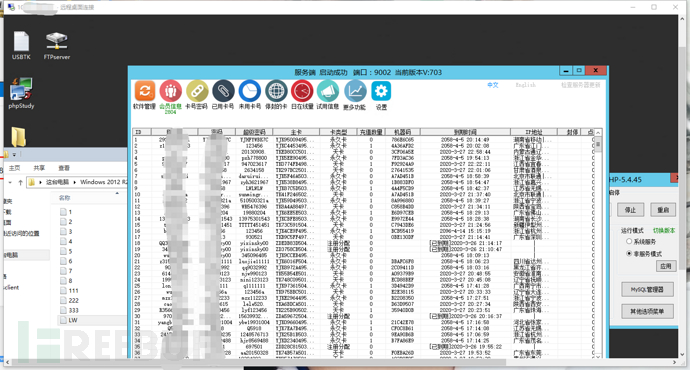The height and width of the screenshot is (370, 690).
Task: Tick checkbox beside folder LW
Action: click(63, 320)
